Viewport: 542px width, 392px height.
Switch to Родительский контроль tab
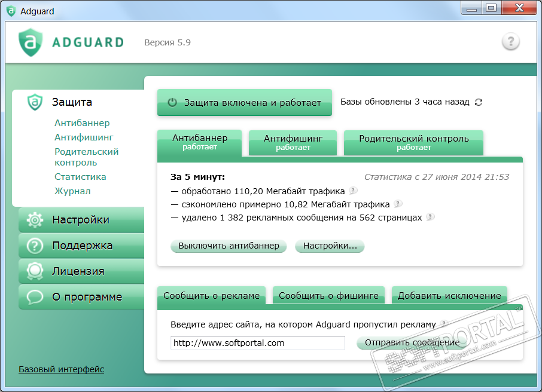pyautogui.click(x=413, y=143)
